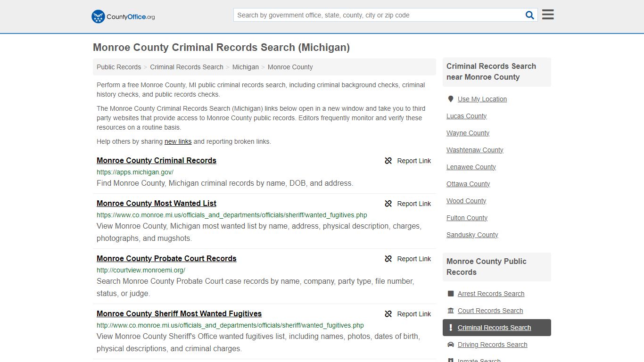
Task: Select highlighted Criminal Records Search sidebar item
Action: pos(497,328)
